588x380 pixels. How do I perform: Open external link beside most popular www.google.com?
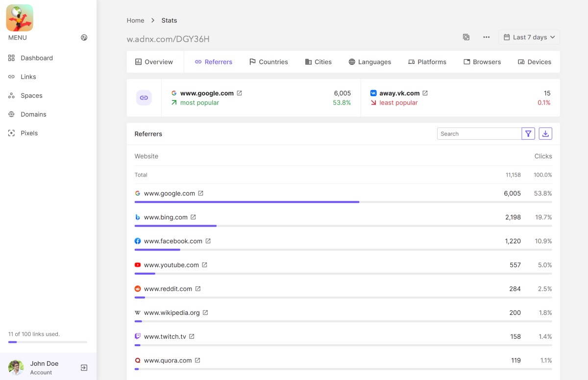[x=239, y=93]
